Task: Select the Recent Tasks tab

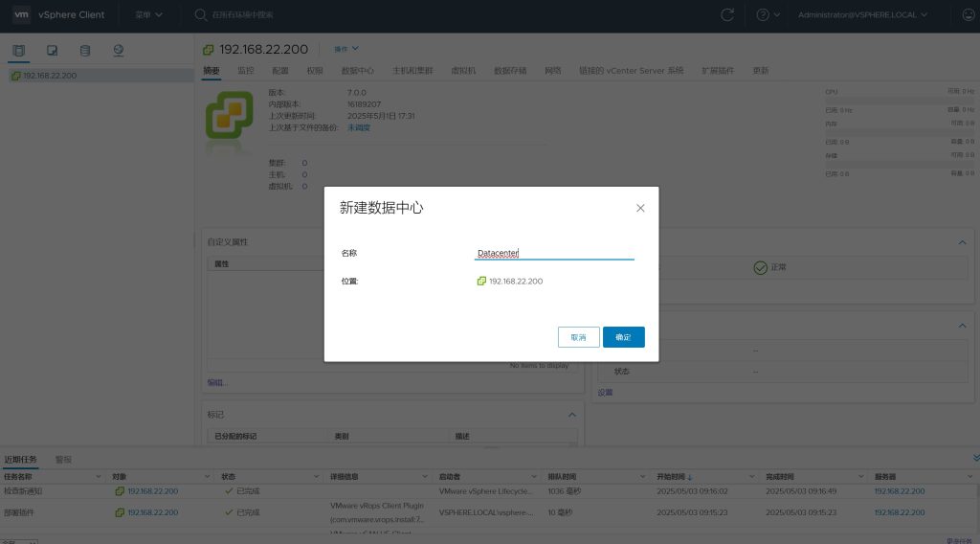Action: point(21,460)
